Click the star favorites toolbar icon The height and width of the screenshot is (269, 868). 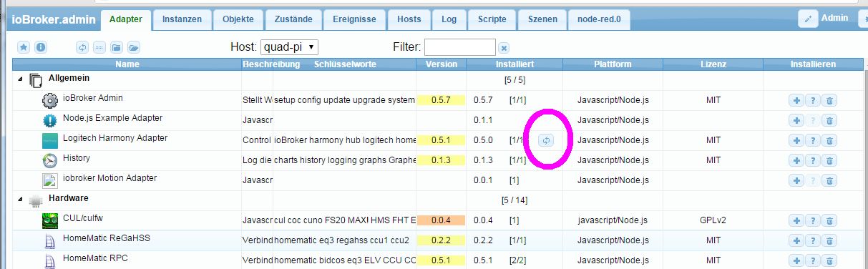[x=24, y=47]
